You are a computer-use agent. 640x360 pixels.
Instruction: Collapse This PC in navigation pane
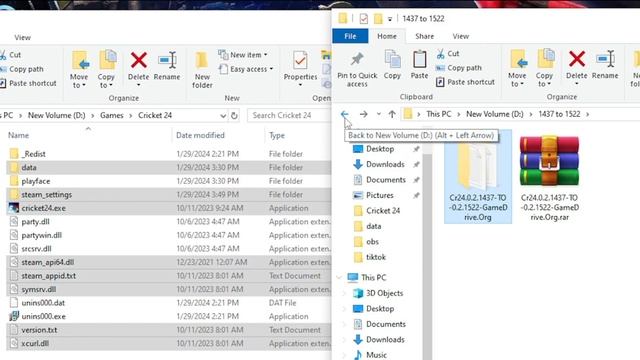339,278
